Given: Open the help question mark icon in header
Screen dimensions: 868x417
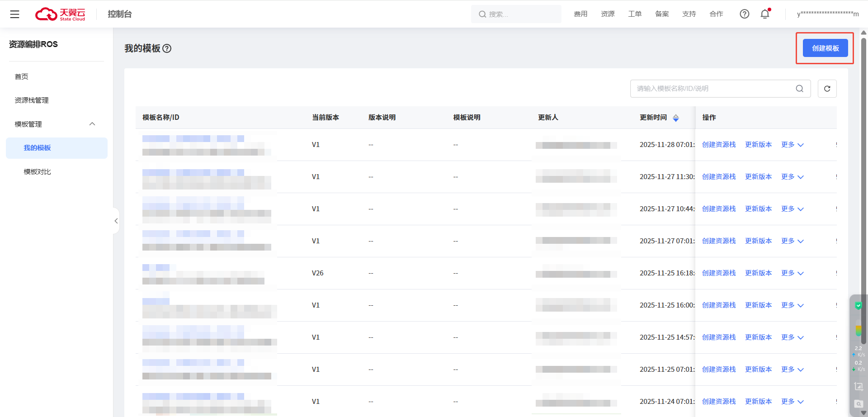Looking at the screenshot, I should point(744,14).
